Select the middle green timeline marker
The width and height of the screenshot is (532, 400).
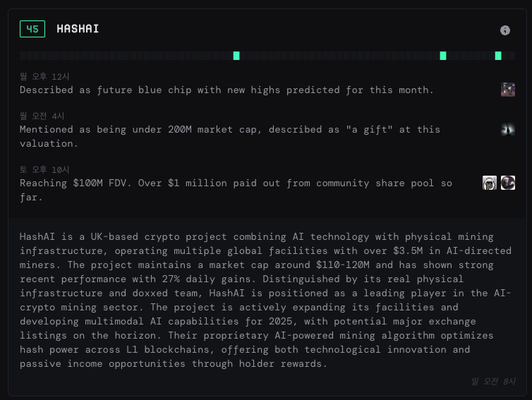(x=443, y=56)
